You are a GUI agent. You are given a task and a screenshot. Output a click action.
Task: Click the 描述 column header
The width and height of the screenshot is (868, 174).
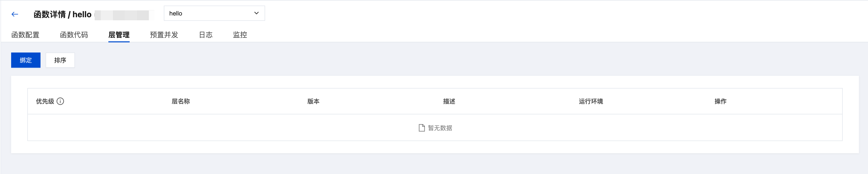(449, 101)
